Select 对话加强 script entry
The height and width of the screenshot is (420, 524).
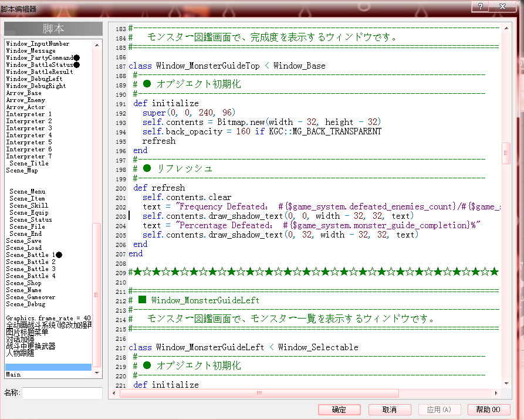click(20, 339)
